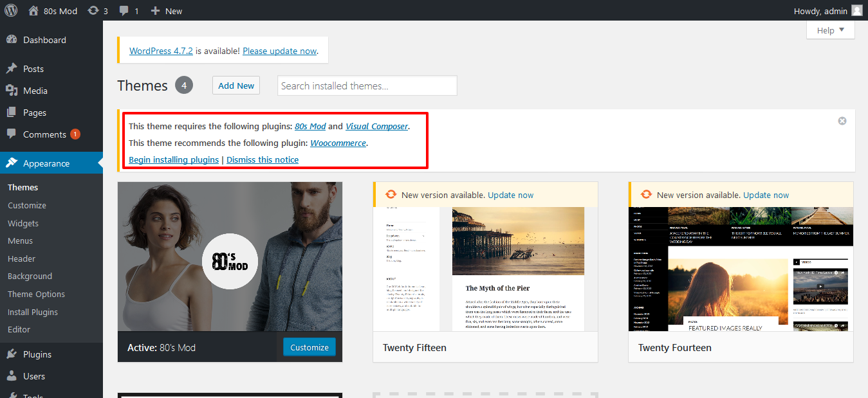Click the Appearance paintbrush icon
This screenshot has width=868, height=398.
pyautogui.click(x=12, y=163)
